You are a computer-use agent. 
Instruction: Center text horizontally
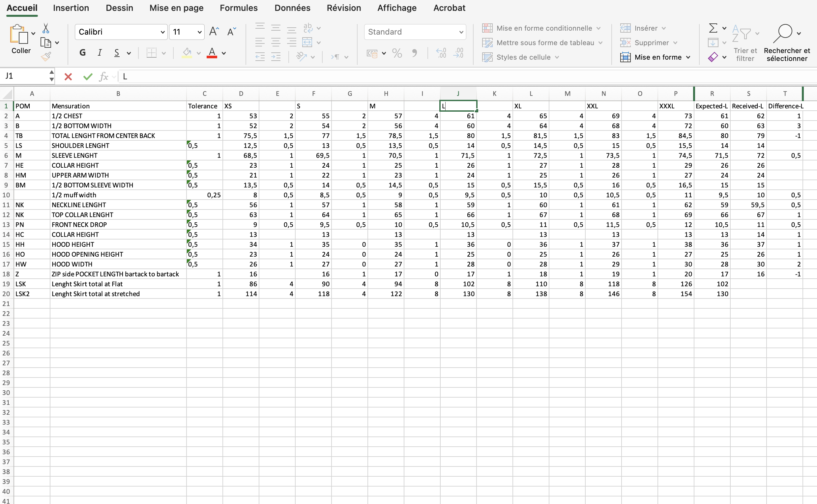[x=276, y=42]
